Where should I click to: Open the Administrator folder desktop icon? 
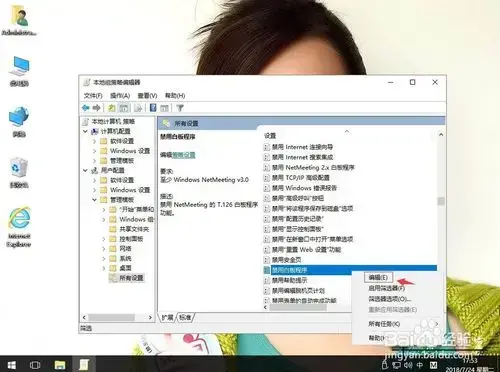pyautogui.click(x=19, y=21)
